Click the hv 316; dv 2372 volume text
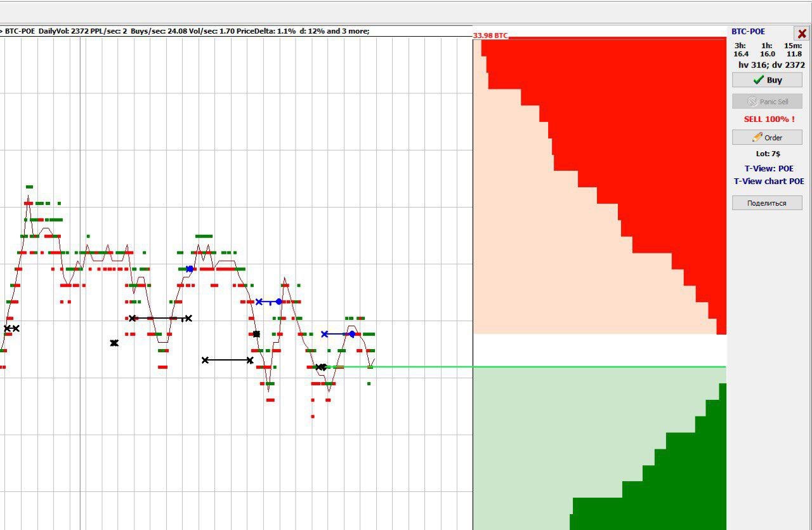This screenshot has height=530, width=812. coord(771,65)
